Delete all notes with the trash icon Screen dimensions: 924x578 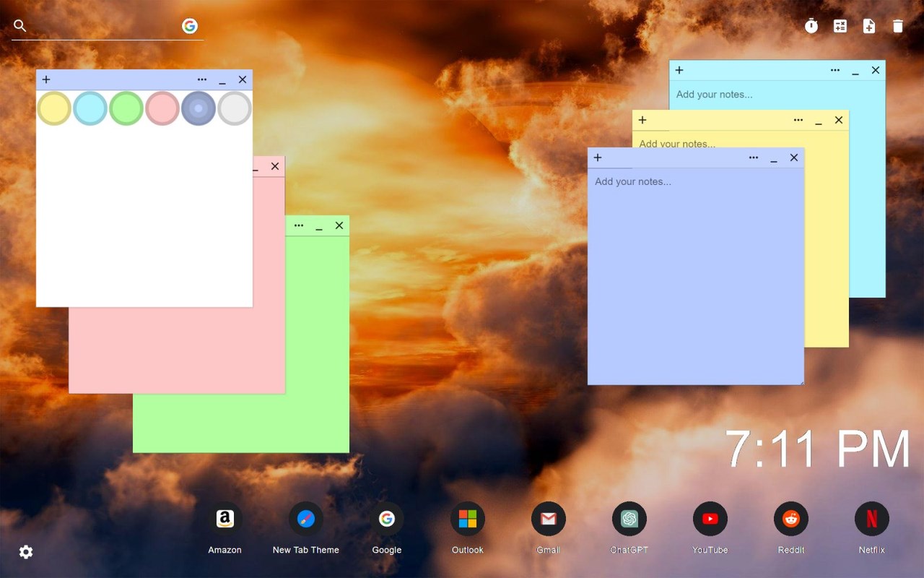pyautogui.click(x=898, y=26)
